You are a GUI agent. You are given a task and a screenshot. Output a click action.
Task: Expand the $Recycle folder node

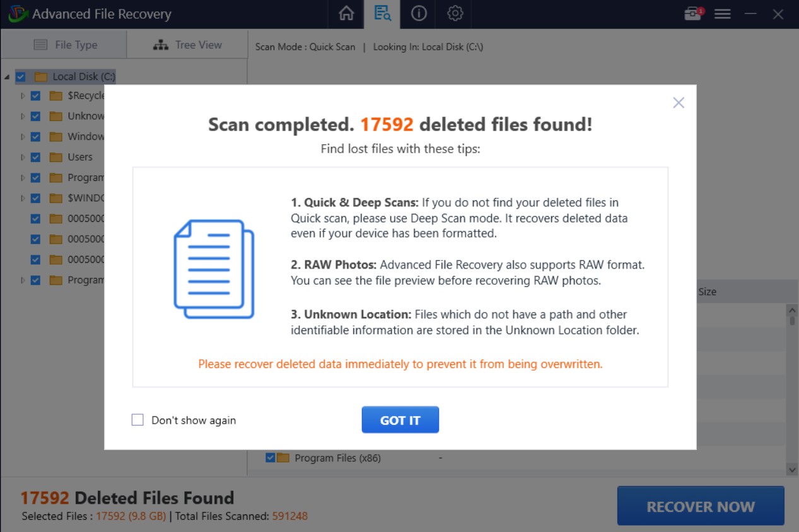[23, 96]
